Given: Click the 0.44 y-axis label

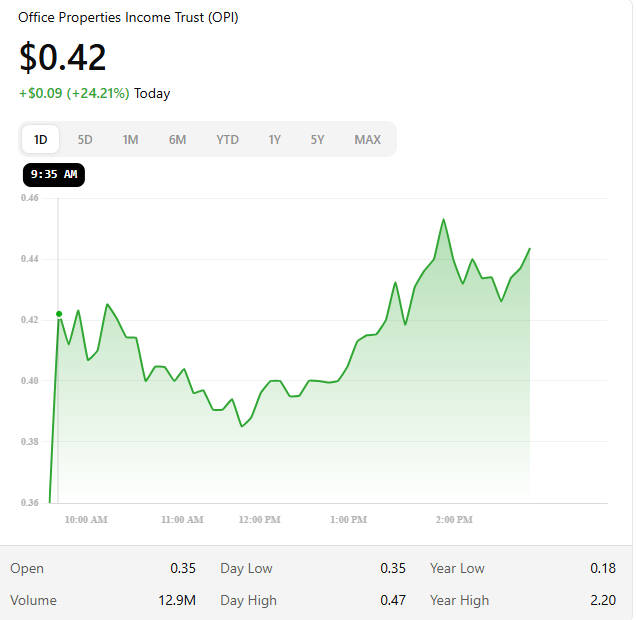Looking at the screenshot, I should [x=30, y=259].
